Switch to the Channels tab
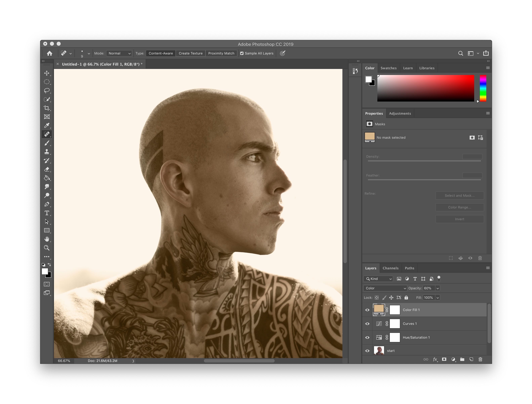This screenshot has width=532, height=404. pos(390,268)
